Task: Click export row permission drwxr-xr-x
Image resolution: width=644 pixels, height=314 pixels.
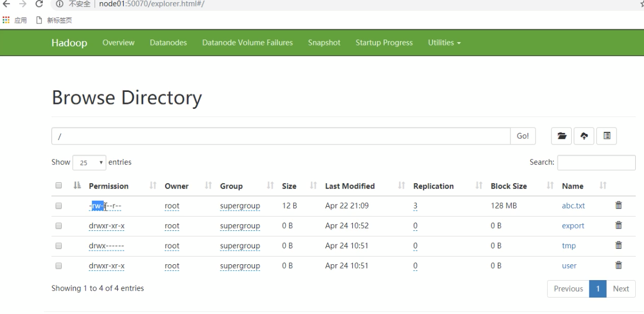Action: coord(107,226)
